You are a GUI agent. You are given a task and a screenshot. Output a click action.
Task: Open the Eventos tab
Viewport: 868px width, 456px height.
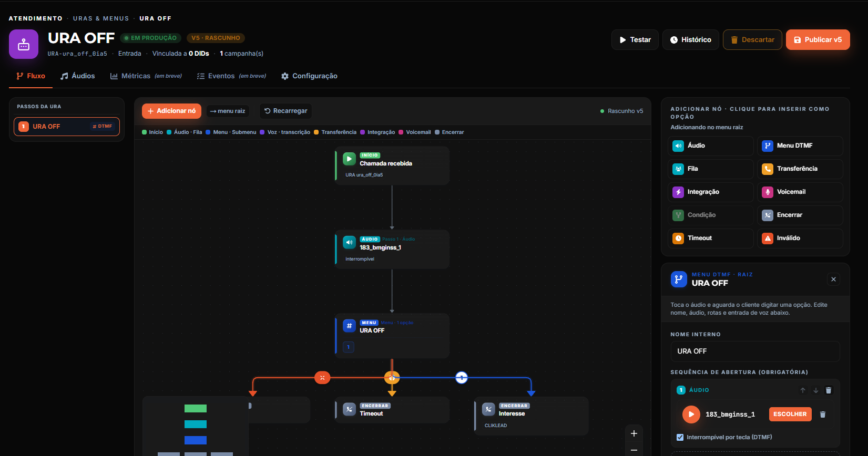tap(231, 76)
